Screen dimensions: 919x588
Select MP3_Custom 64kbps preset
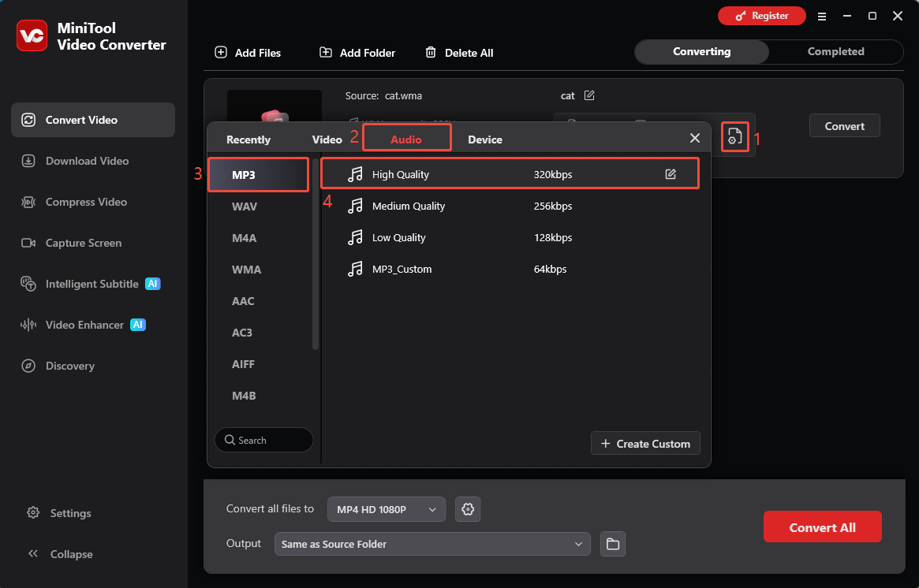coord(510,269)
